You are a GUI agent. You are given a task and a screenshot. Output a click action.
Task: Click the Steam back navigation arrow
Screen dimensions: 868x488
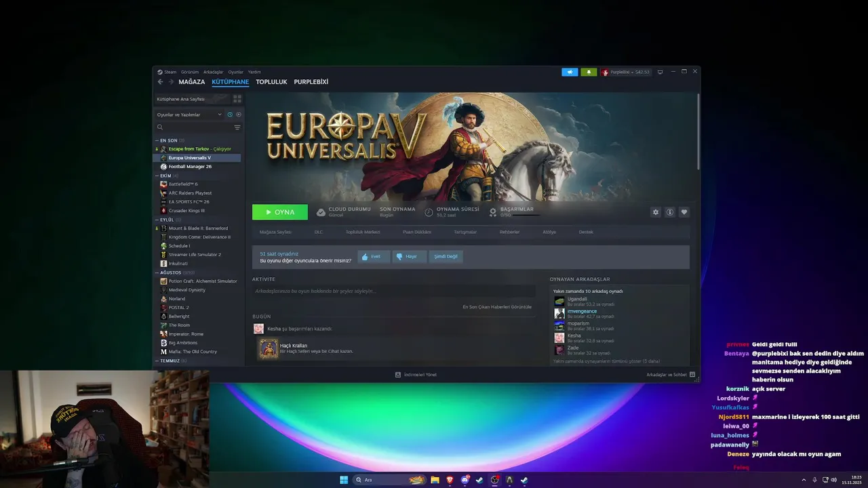161,82
